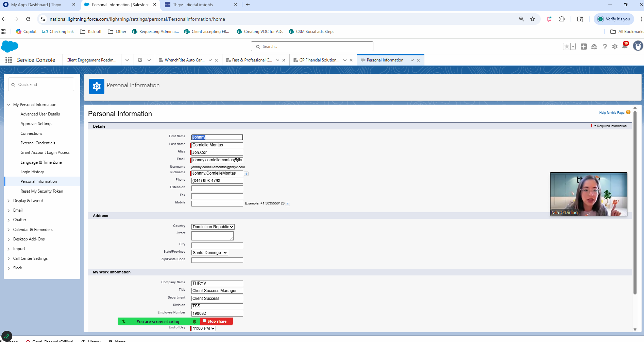Open the user profile avatar
The width and height of the screenshot is (644, 342).
point(638,46)
